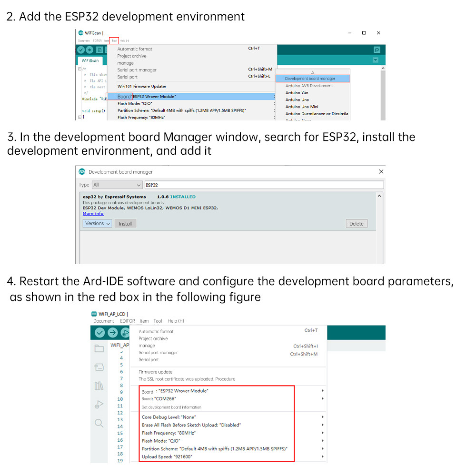This screenshot has width=476, height=476.
Task: Open the Sketchbook folder sidebar icon
Action: tap(99, 348)
